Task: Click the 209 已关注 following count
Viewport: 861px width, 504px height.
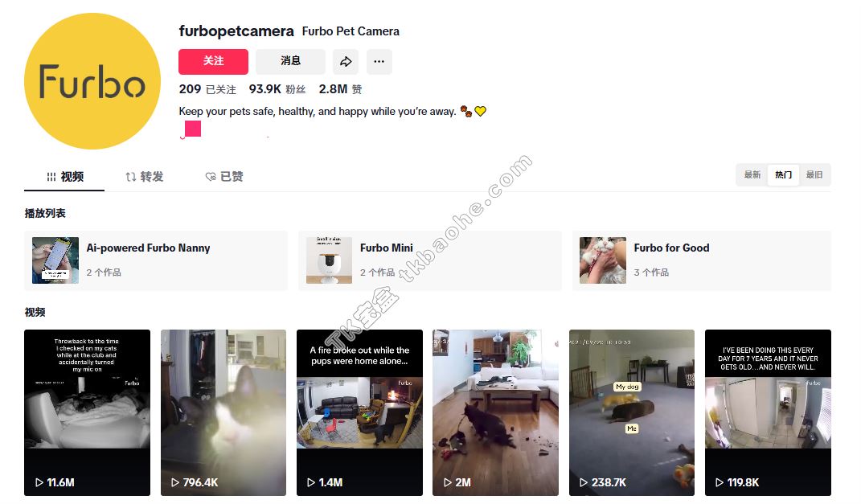Action: pyautogui.click(x=207, y=89)
